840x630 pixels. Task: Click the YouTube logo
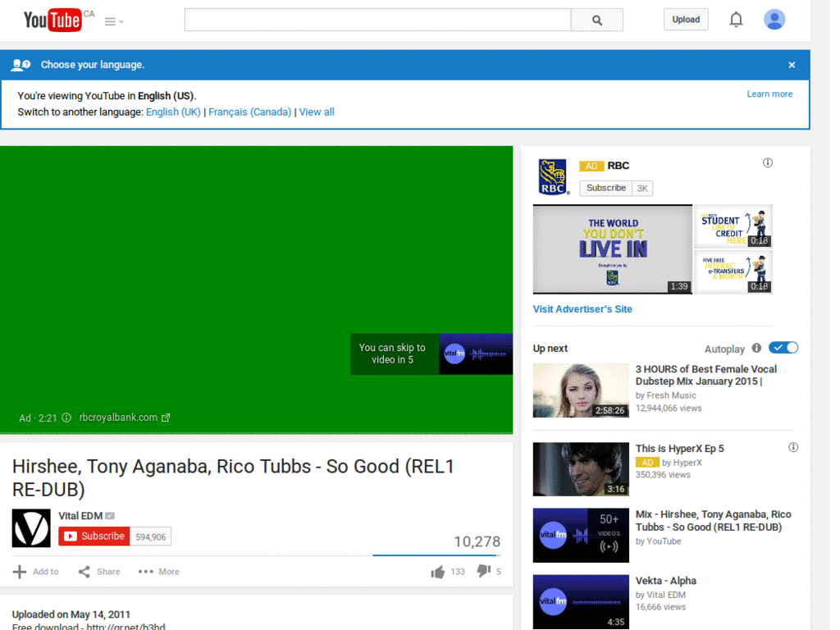click(52, 21)
